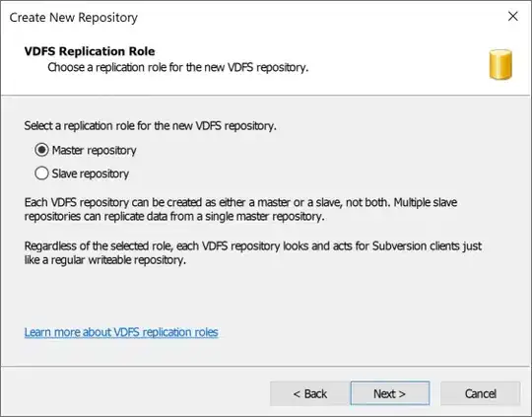
Task: Select the Master repository radio button
Action: tap(41, 150)
